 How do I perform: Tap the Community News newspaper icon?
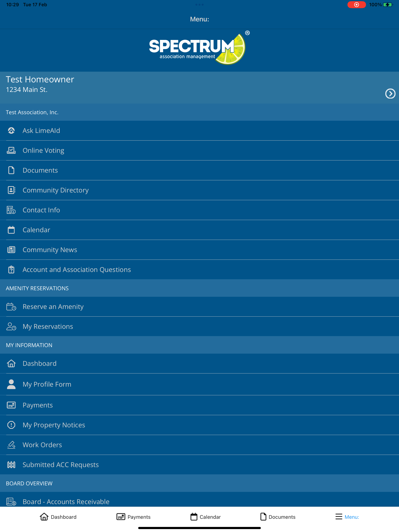pyautogui.click(x=11, y=250)
